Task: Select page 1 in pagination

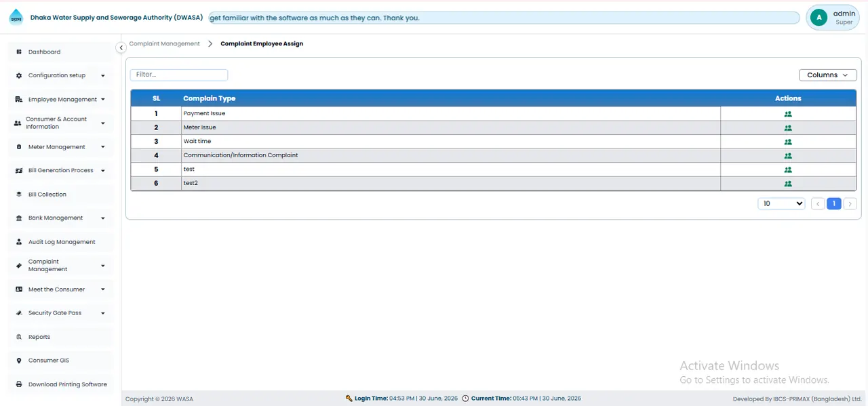Action: coord(834,203)
